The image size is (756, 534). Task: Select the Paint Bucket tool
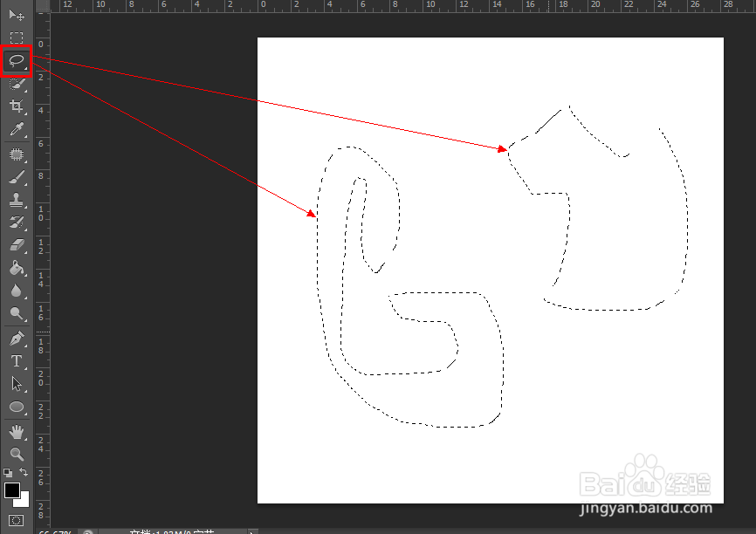click(x=17, y=268)
